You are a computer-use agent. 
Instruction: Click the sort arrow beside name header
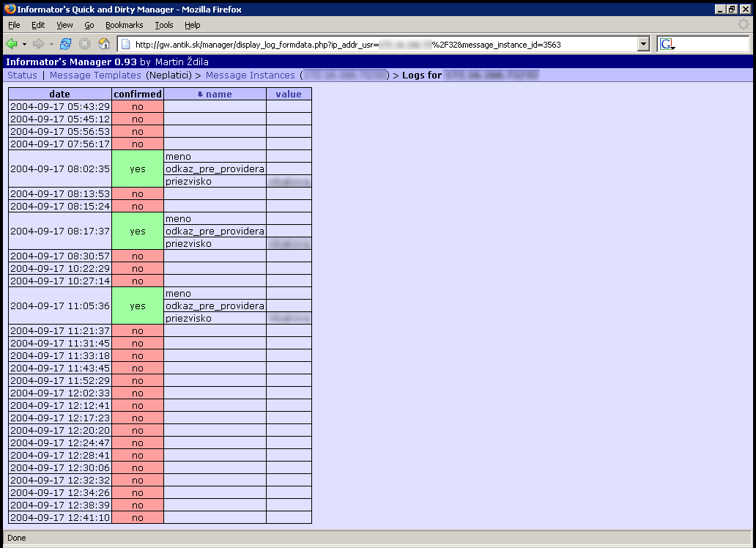tap(200, 95)
